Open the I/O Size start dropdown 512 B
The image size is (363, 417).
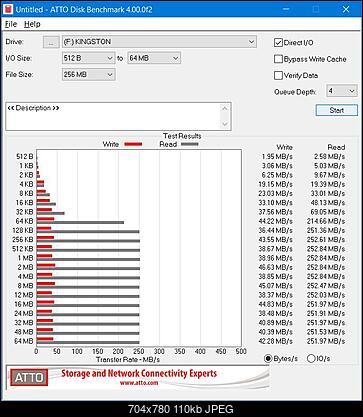pos(88,58)
